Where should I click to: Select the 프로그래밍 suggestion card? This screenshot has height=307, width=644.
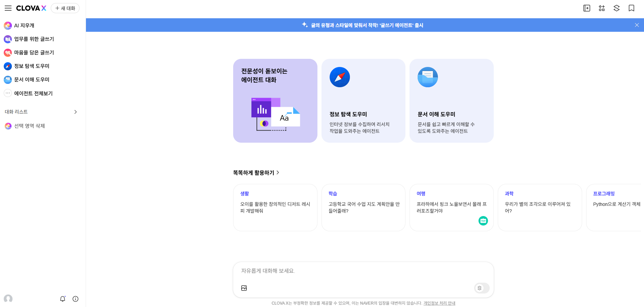tap(614, 208)
